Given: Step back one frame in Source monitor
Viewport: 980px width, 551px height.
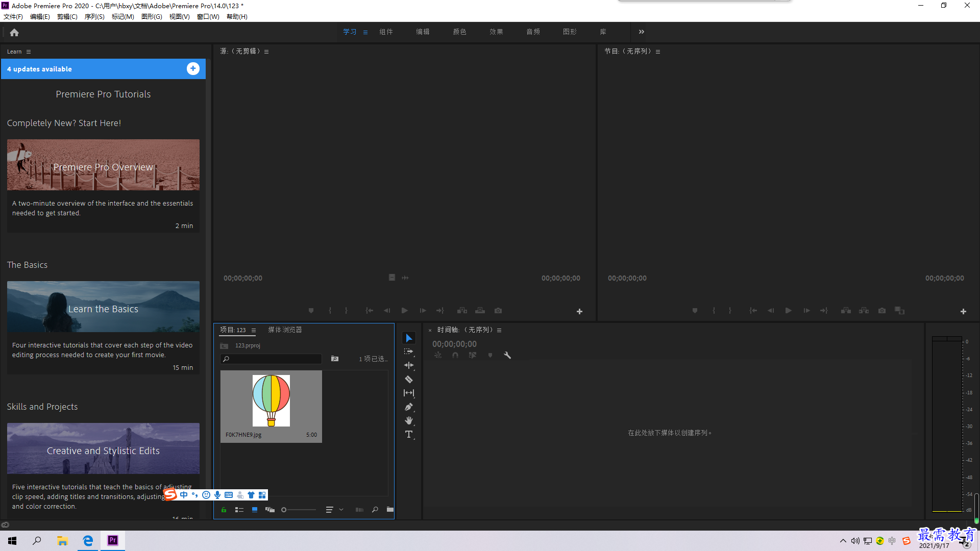Looking at the screenshot, I should click(x=387, y=311).
